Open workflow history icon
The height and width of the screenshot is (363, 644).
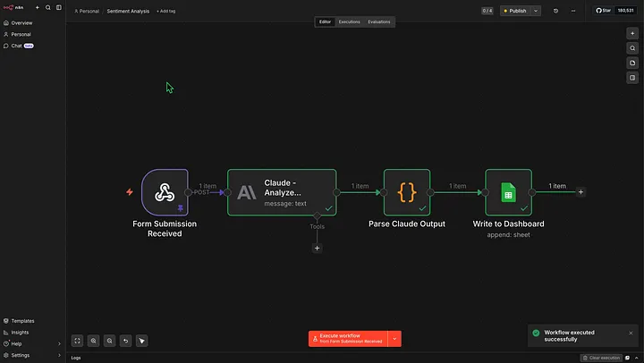tap(555, 11)
